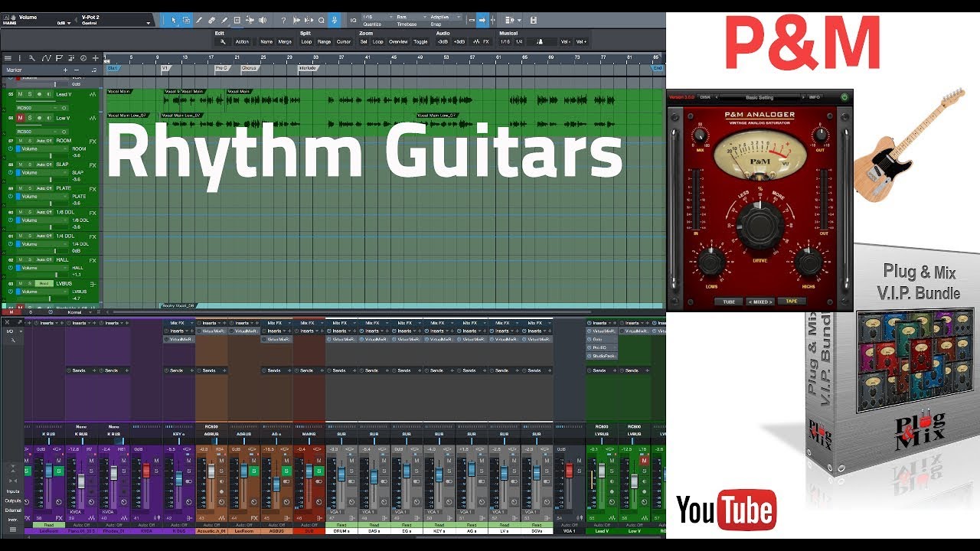
Task: Toggle power icon on ROOM track automation
Action: [x=11, y=149]
